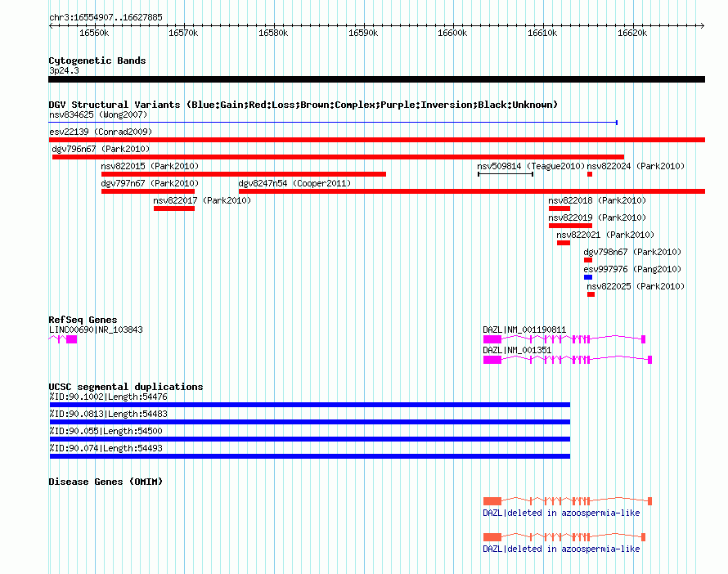This screenshot has width=728, height=574.
Task: Select variant label nsv822018 (Park2010)
Action: click(597, 200)
